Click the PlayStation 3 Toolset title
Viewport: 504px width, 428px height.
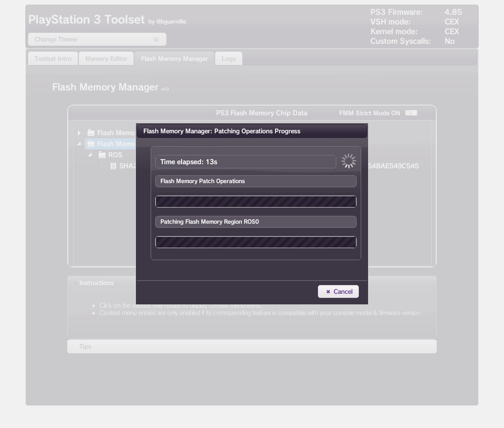[87, 20]
